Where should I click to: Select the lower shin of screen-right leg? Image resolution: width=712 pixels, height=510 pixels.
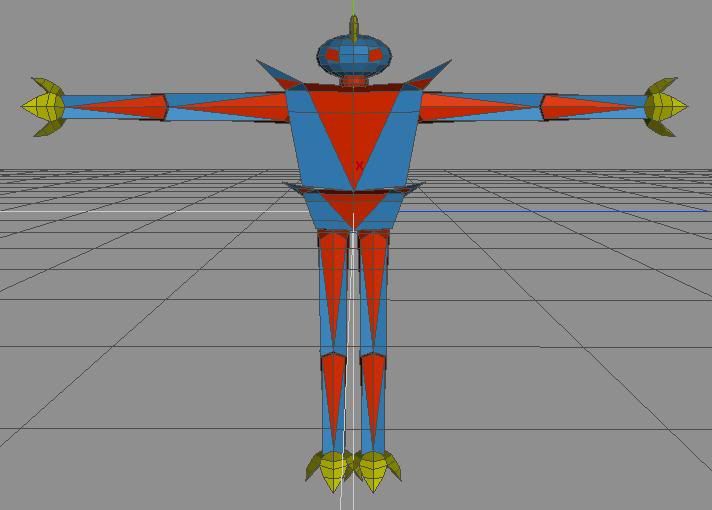coord(374,403)
